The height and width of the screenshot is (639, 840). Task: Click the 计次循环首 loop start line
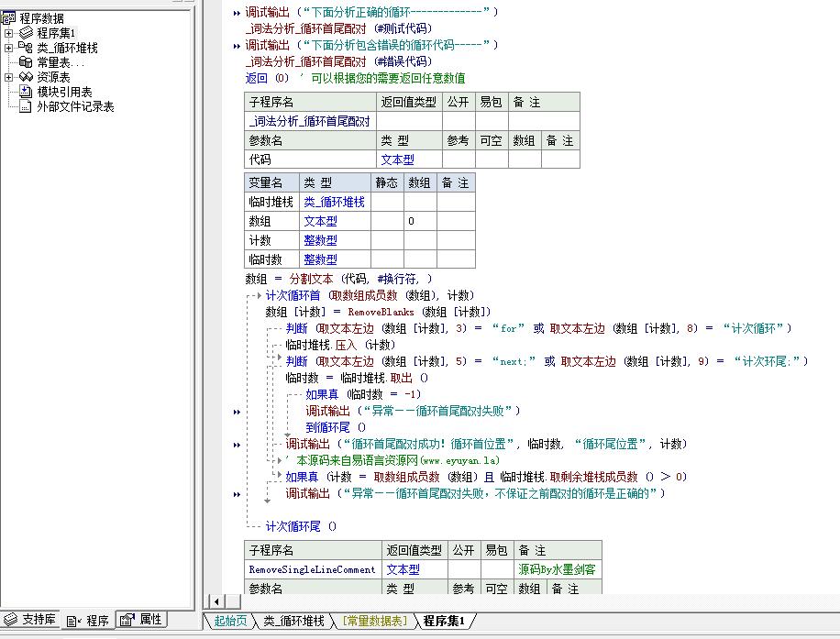click(x=370, y=296)
